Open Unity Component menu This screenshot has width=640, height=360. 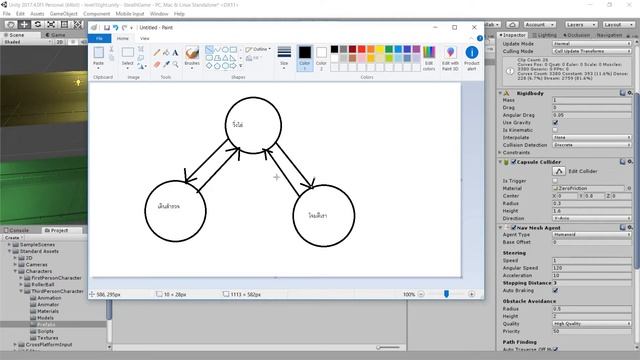click(x=96, y=14)
